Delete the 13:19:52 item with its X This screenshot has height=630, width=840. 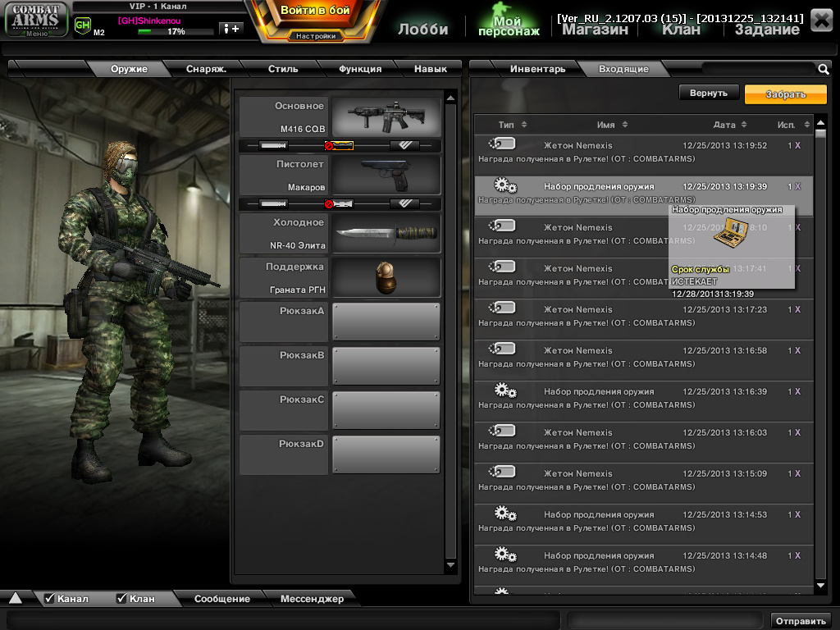click(x=797, y=146)
